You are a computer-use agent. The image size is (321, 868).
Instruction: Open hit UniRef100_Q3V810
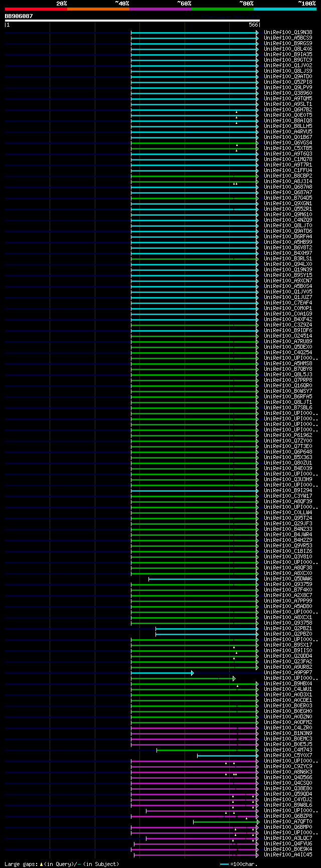tap(288, 556)
